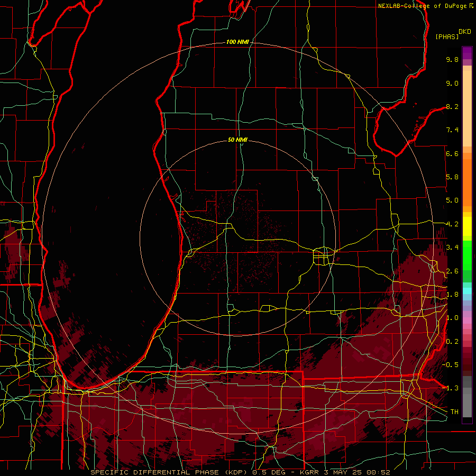Click the 7.4 value on the scale

[452, 130]
